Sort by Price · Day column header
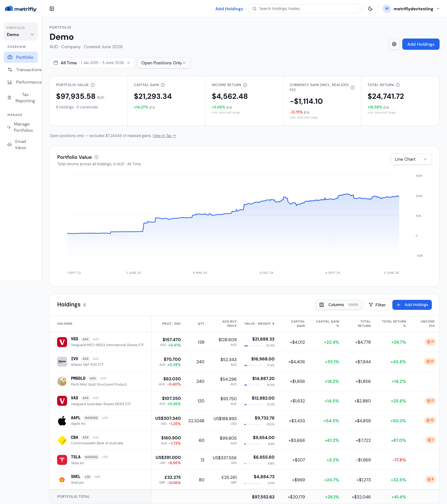Viewport: 447px width, 504px height. 171,324
